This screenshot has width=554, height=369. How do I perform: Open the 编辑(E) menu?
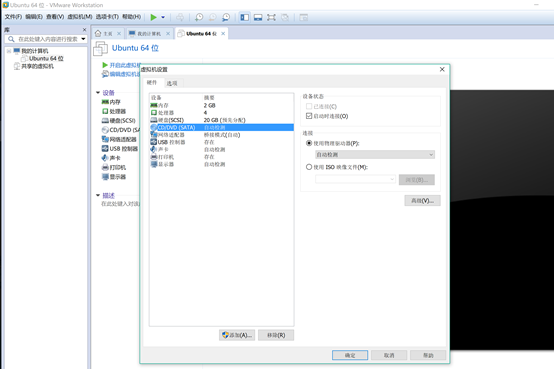[34, 17]
